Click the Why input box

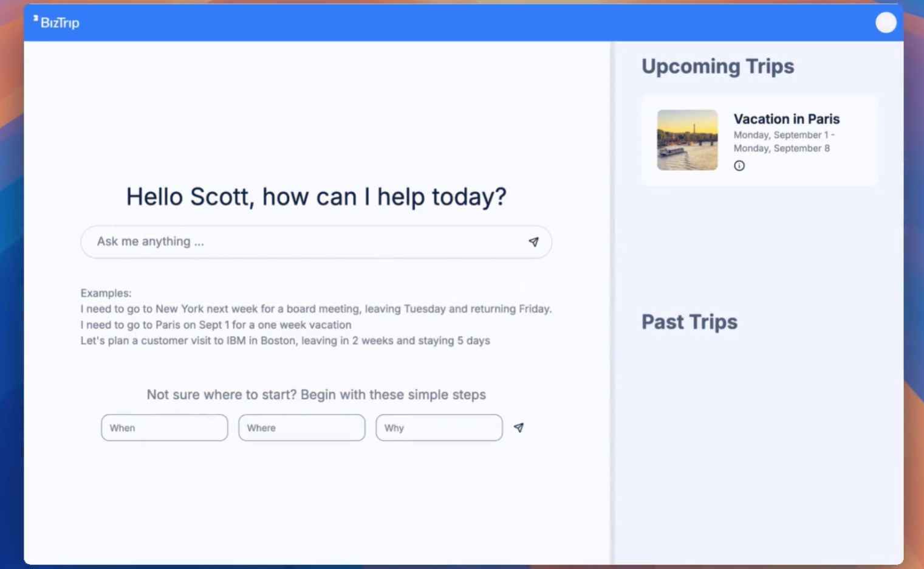coord(439,428)
